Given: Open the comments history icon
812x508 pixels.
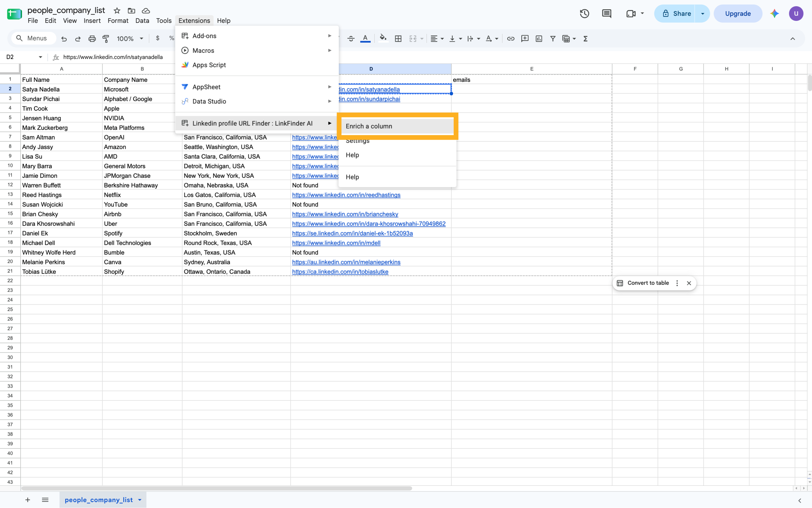Looking at the screenshot, I should tap(606, 14).
